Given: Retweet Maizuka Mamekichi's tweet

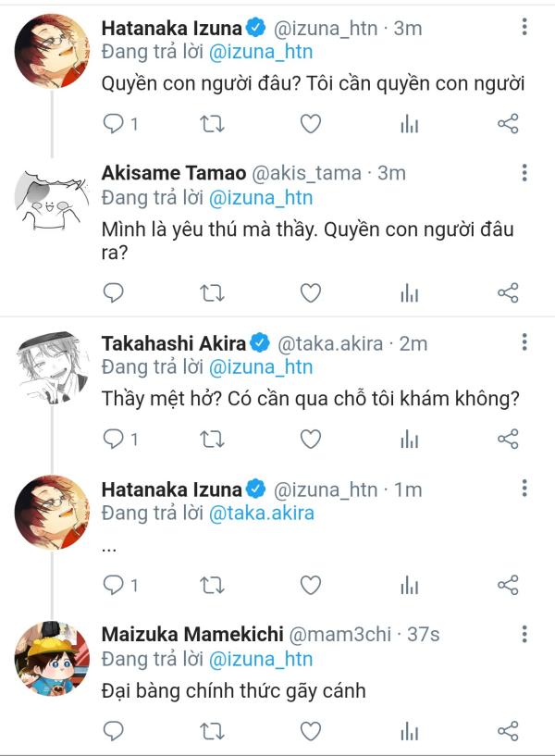Looking at the screenshot, I should (x=213, y=731).
